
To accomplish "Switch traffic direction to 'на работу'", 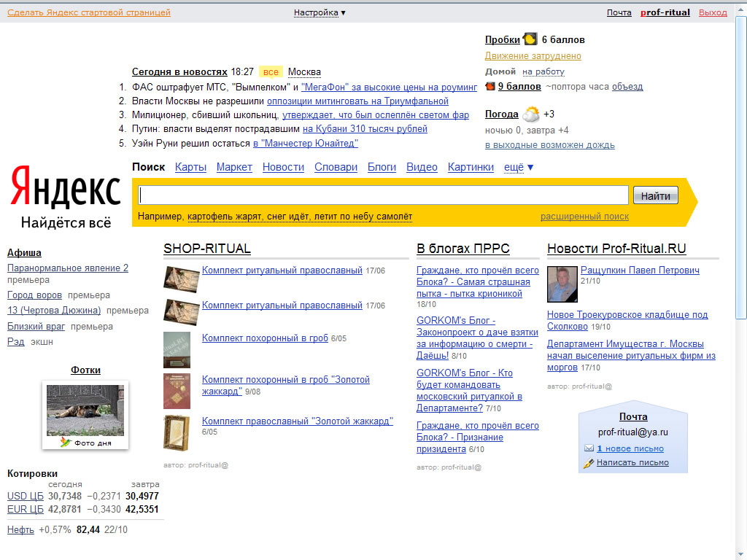I will [x=543, y=71].
